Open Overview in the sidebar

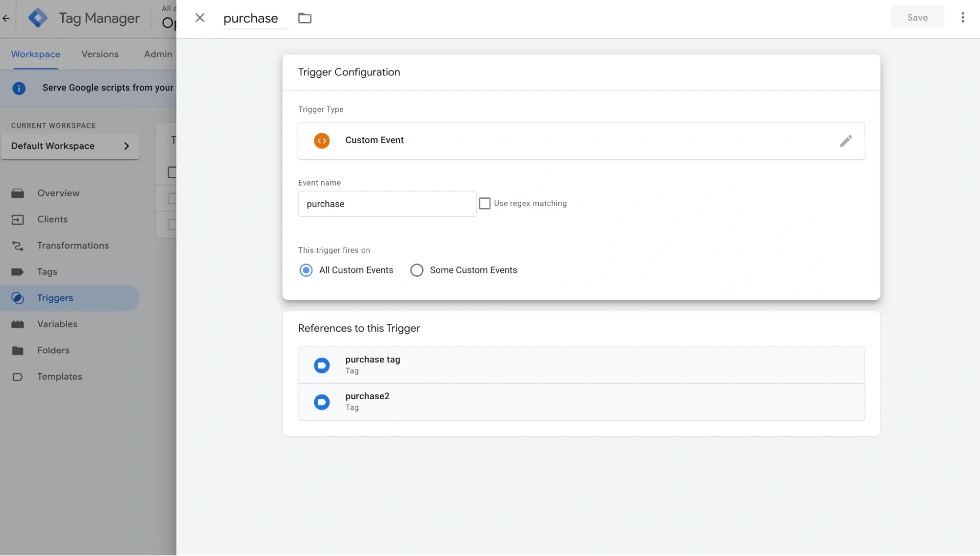pos(70,193)
